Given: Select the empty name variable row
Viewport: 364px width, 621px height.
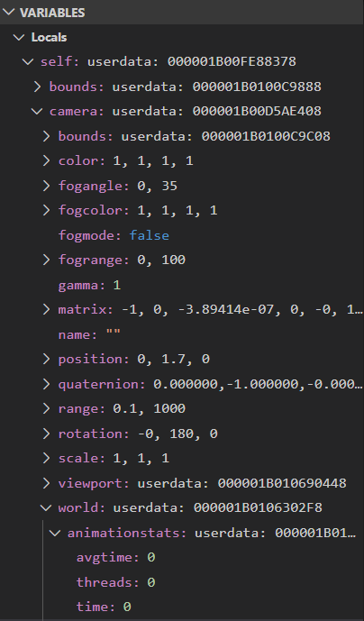Looking at the screenshot, I should pyautogui.click(x=182, y=334).
